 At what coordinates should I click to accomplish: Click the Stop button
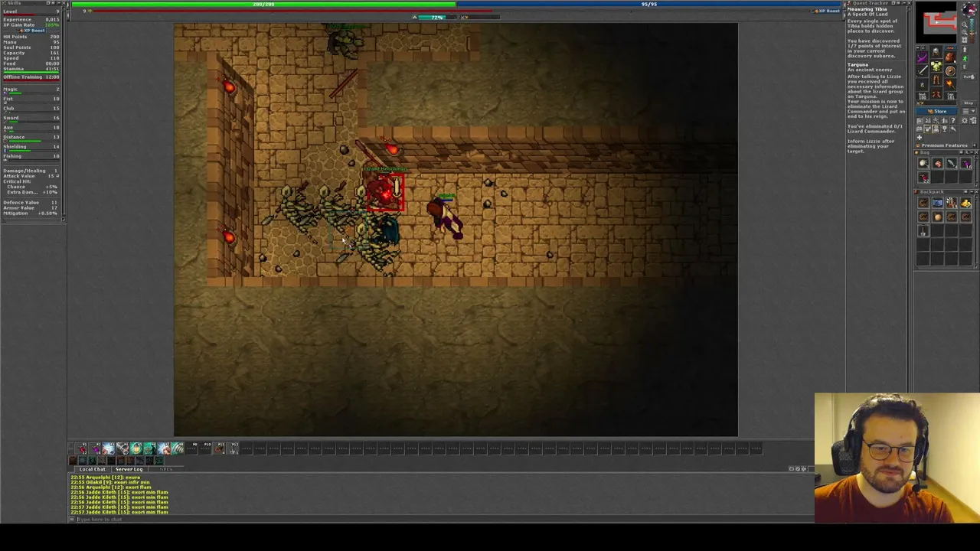pyautogui.click(x=969, y=103)
